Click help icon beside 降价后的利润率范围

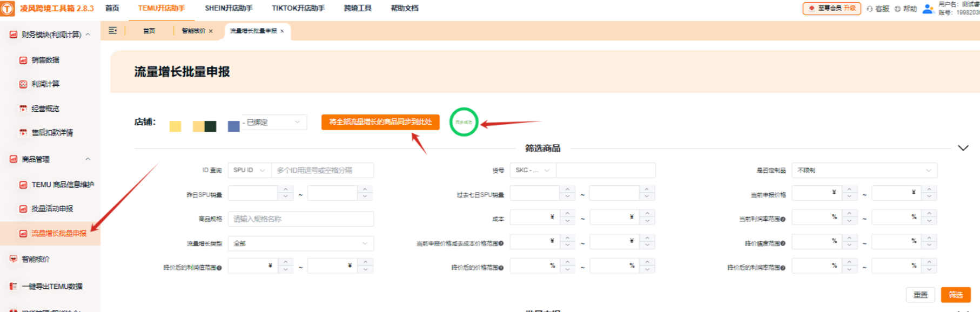coord(783,267)
